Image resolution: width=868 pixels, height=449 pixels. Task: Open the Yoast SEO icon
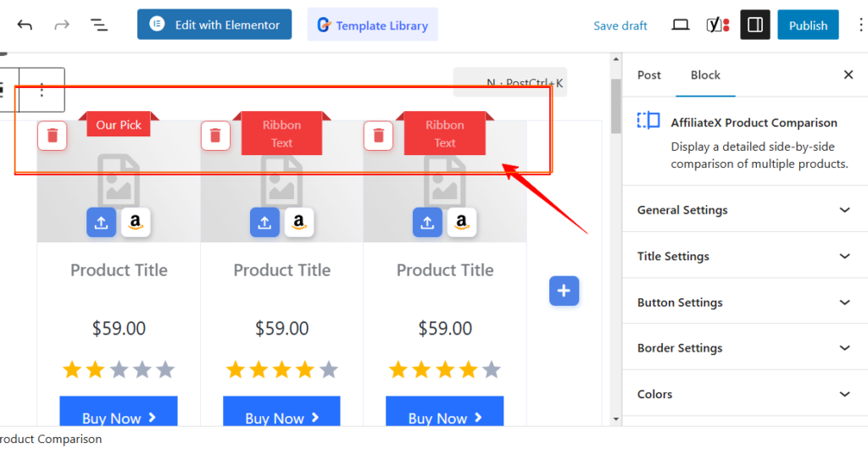718,25
